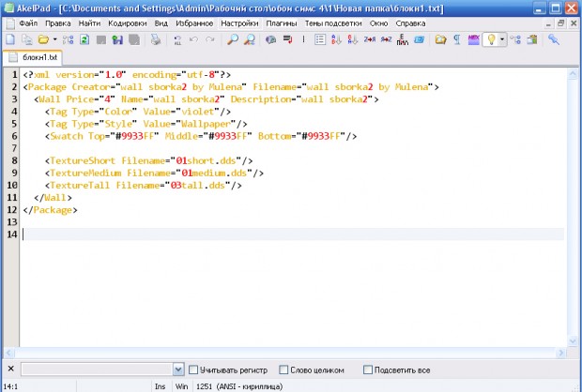The width and height of the screenshot is (582, 392).
Task: Click the Find magnifier icon
Action: click(x=234, y=39)
